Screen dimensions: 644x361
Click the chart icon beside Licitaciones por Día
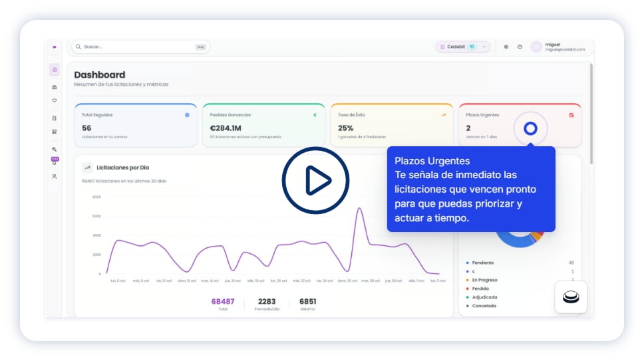(87, 168)
